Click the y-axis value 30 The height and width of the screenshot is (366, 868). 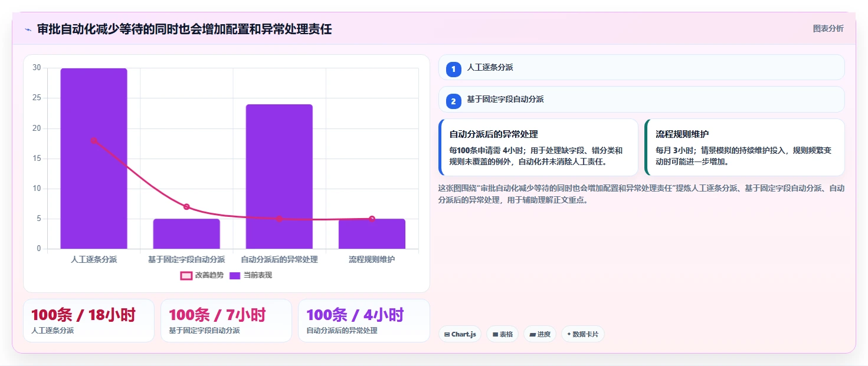(x=37, y=68)
